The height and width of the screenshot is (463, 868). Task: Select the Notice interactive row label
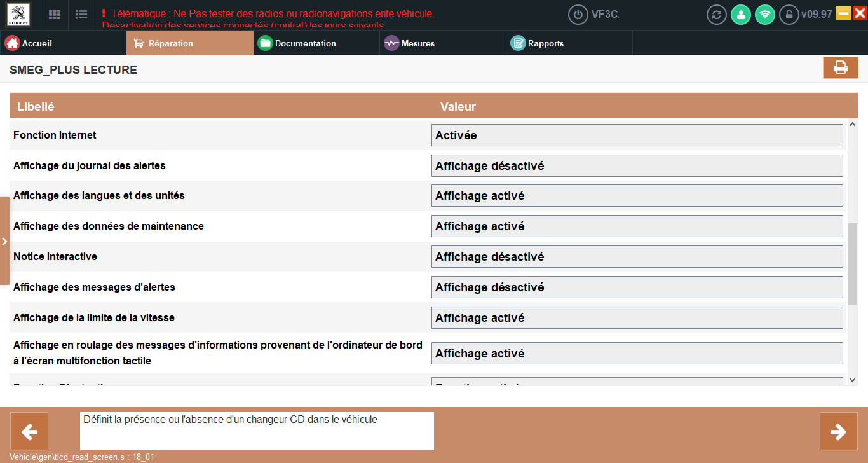click(55, 257)
